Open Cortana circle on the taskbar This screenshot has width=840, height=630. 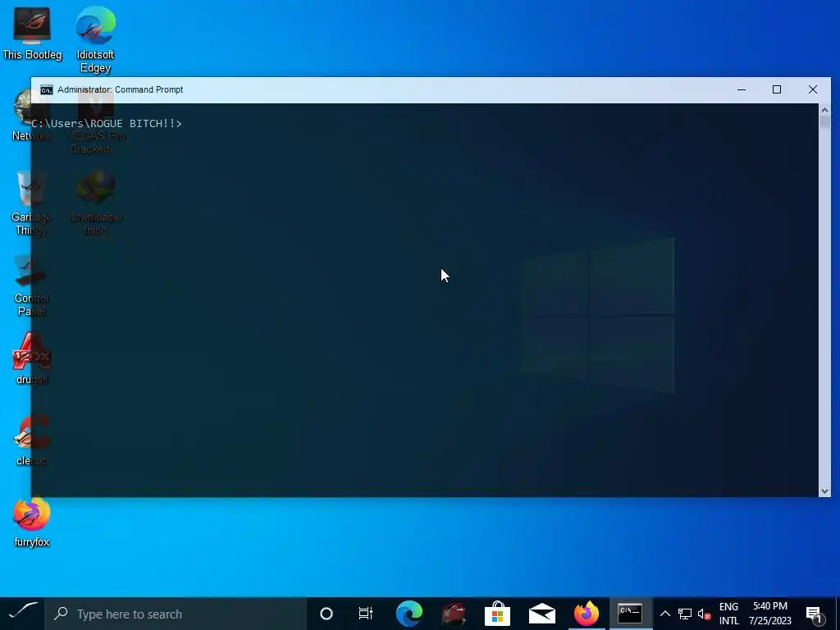(x=326, y=614)
